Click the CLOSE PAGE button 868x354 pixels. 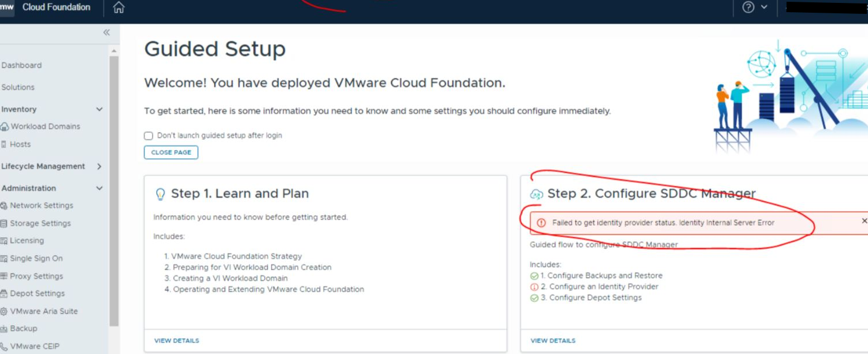[x=171, y=152]
